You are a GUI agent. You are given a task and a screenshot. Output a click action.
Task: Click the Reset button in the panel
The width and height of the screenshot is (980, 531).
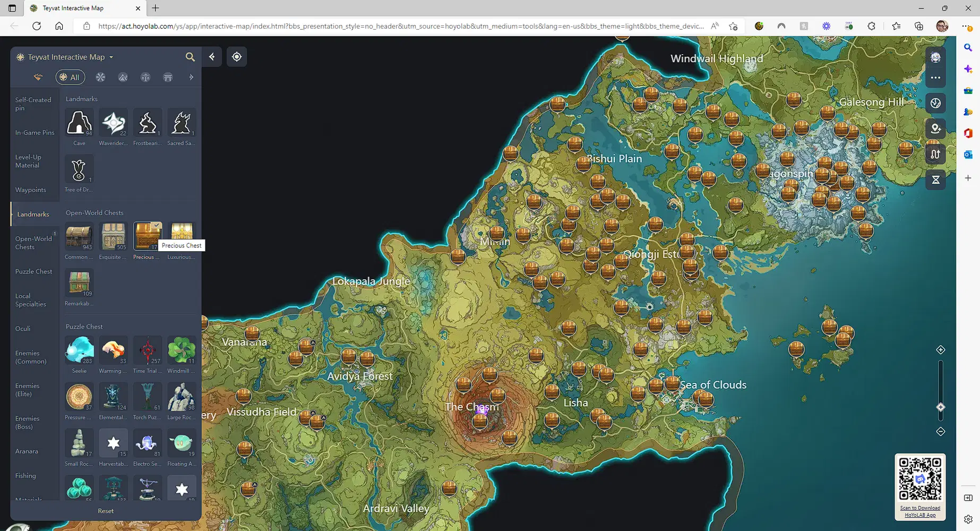click(106, 510)
